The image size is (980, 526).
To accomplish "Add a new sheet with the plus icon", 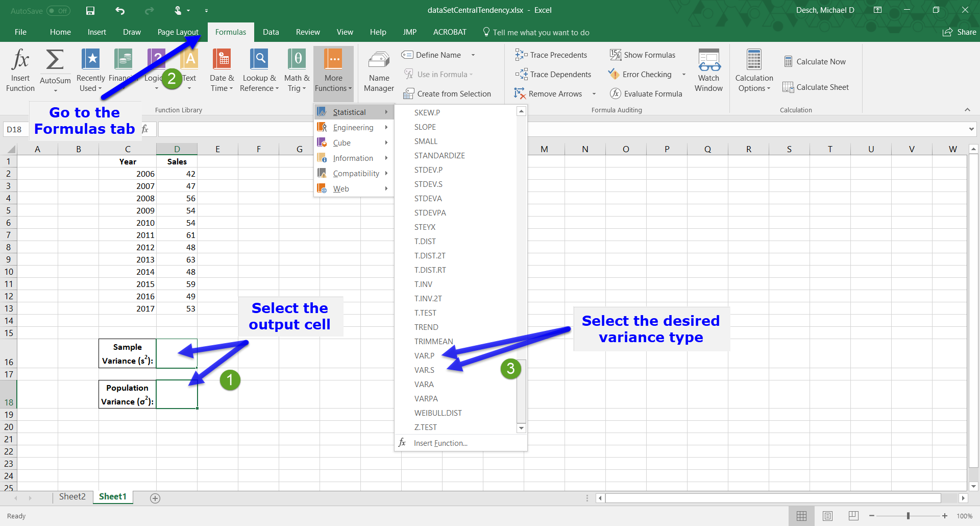I will 155,498.
